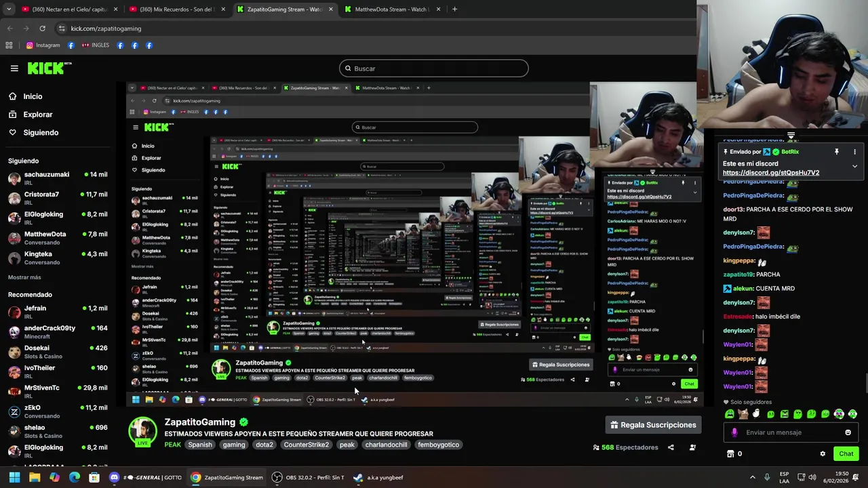The height and width of the screenshot is (488, 868).
Task: Show hidden system tray icons
Action: (x=752, y=477)
